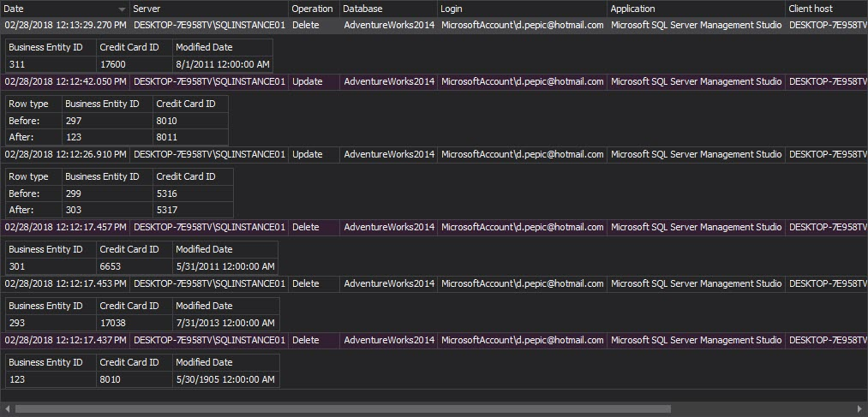Click Credit Card ID value 17600

[113, 64]
